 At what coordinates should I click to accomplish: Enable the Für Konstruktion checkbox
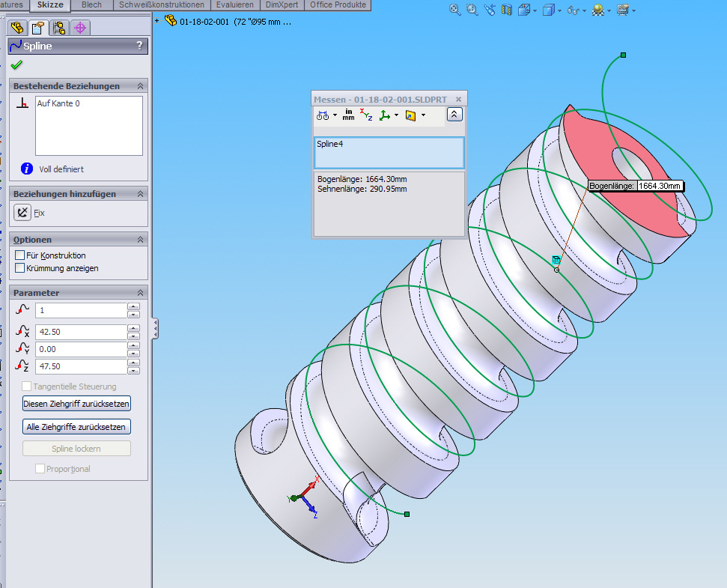[x=20, y=255]
